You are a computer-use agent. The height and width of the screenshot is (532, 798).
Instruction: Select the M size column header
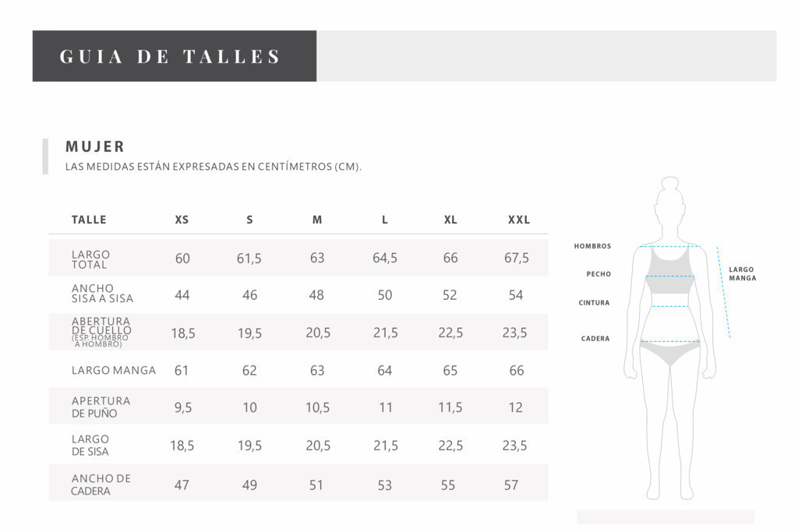tap(317, 220)
